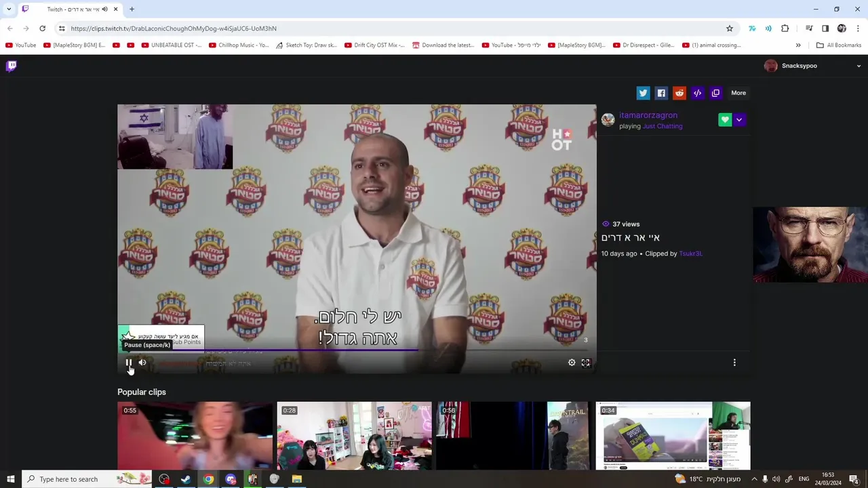The width and height of the screenshot is (868, 488).
Task: Open the UNBEATABLE OST bookmark
Action: coord(172,45)
